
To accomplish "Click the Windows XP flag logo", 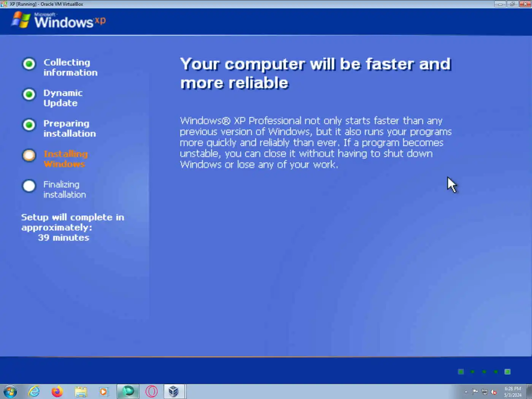I will (x=21, y=19).
